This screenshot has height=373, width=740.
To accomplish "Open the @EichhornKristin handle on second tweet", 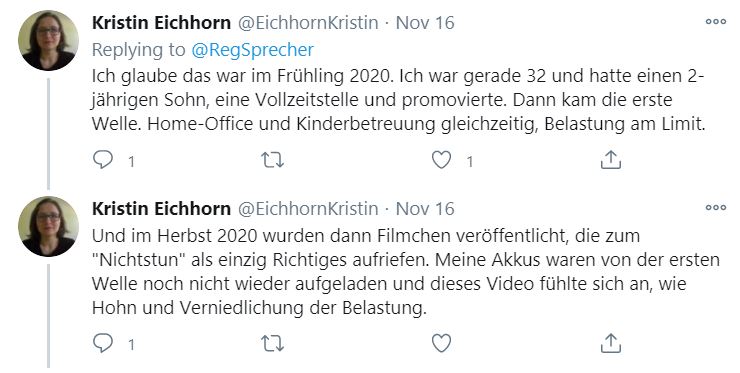I will [308, 209].
